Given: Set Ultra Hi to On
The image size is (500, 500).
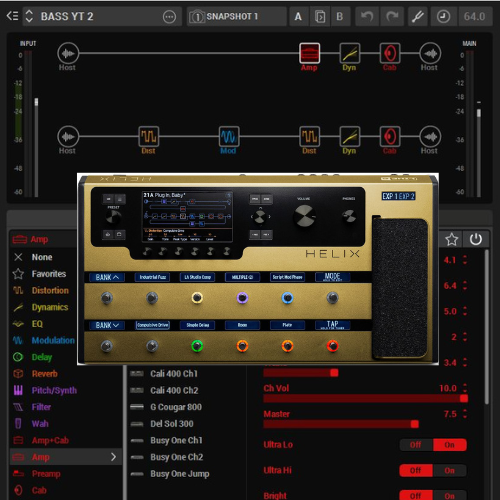Looking at the screenshot, I should tap(450, 470).
